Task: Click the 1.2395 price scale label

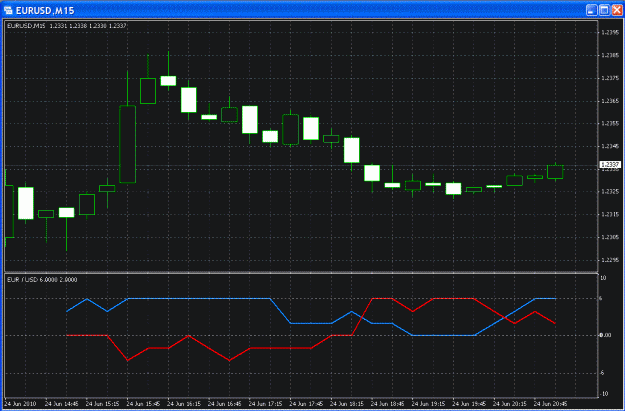Action: pyautogui.click(x=610, y=33)
